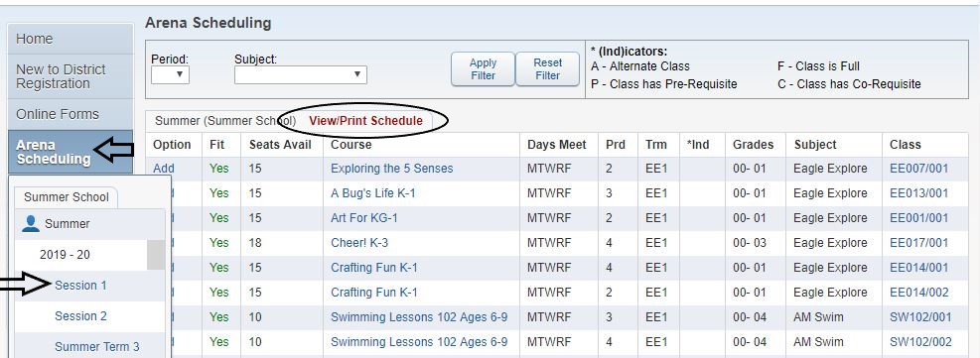Screen dimensions: 980x358
Task: Click the Summer School popup tab
Action: coord(67,197)
